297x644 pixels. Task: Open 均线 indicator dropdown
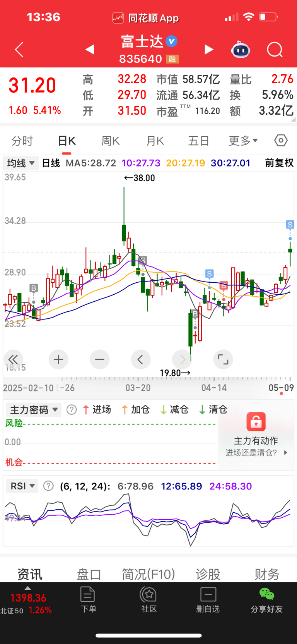coord(20,163)
